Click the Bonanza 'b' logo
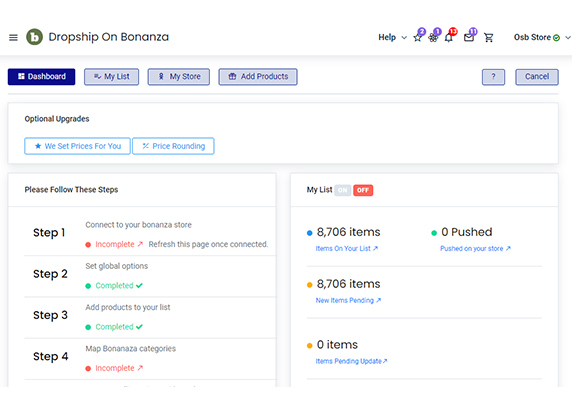The height and width of the screenshot is (407, 577). pos(34,37)
